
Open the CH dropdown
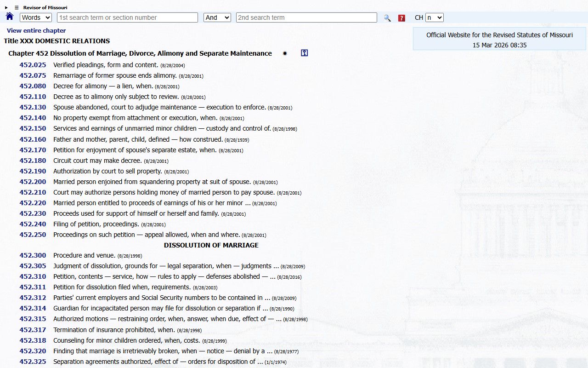pos(434,17)
